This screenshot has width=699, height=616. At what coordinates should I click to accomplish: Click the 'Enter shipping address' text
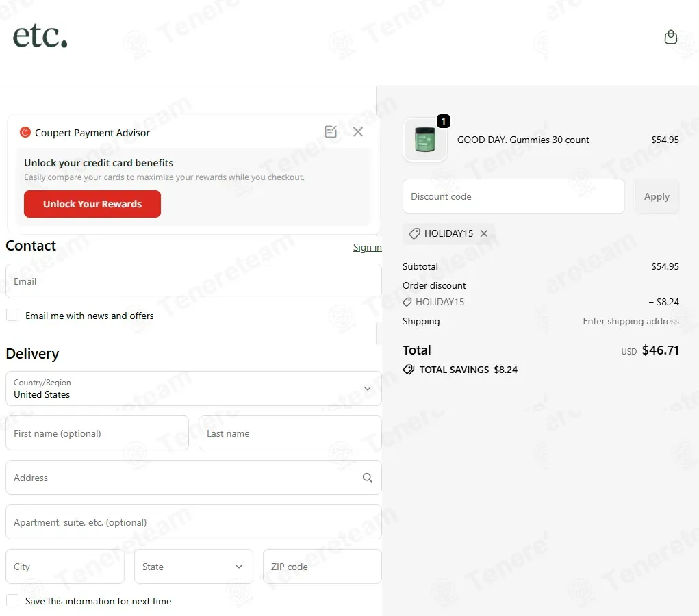[x=631, y=322]
